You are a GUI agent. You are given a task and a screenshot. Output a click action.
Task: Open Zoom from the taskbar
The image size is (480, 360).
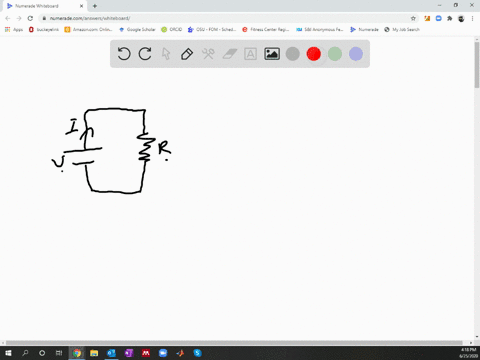(163, 353)
